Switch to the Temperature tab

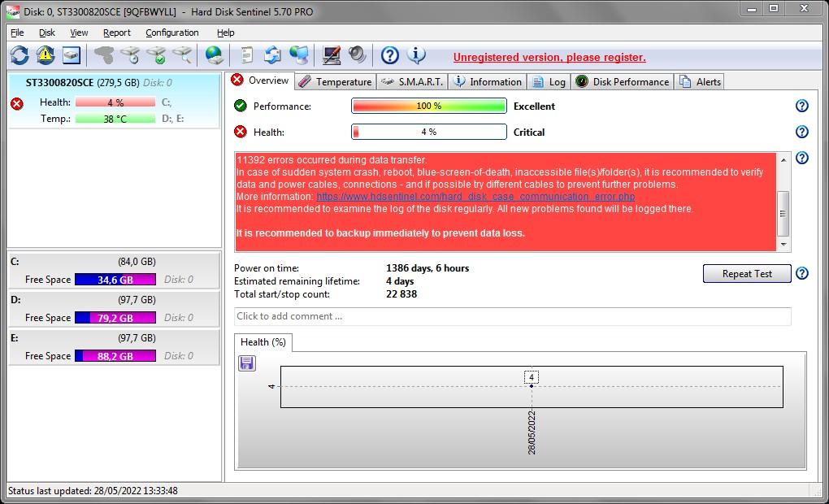tap(335, 82)
